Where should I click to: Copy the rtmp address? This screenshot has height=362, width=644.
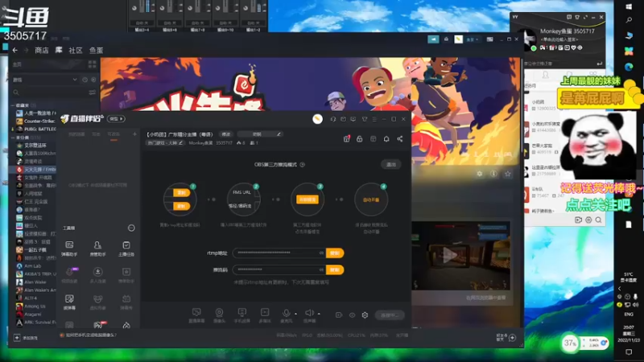coord(335,253)
